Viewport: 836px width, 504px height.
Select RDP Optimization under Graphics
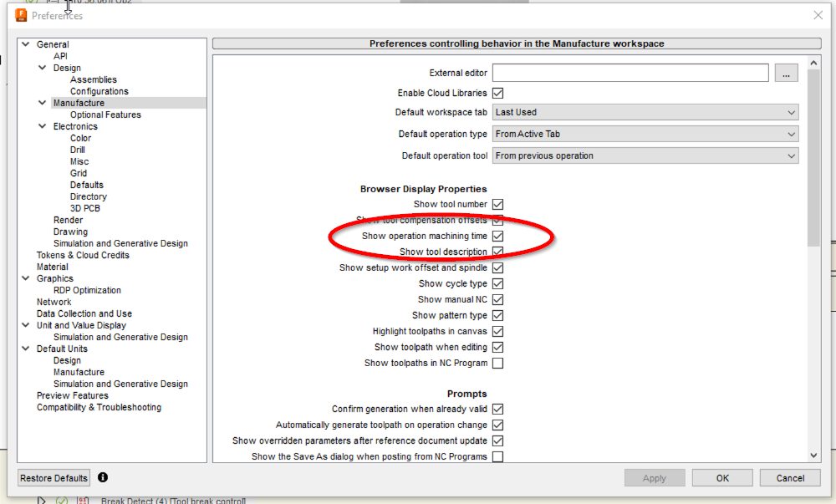tap(87, 290)
